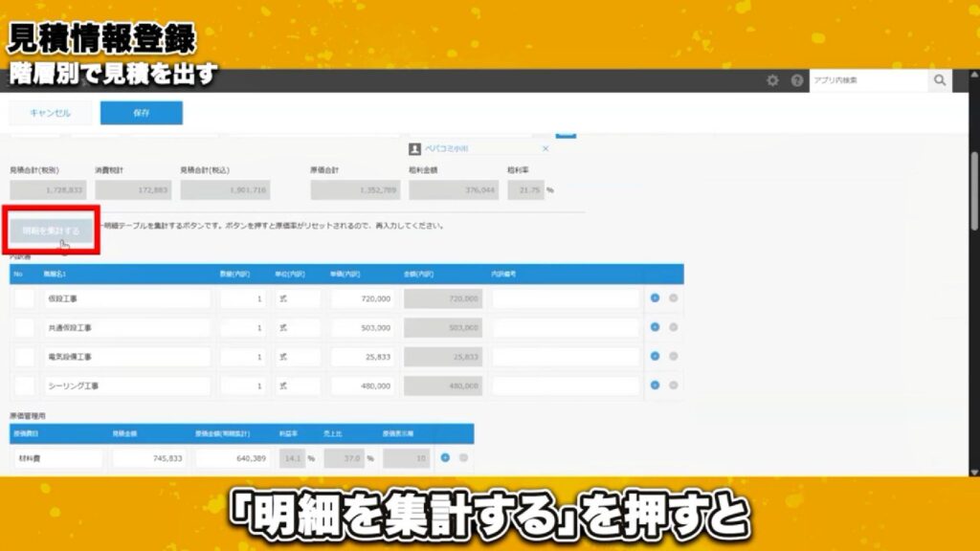Delete the 電気設備工事 row
980x551 pixels.
(673, 356)
